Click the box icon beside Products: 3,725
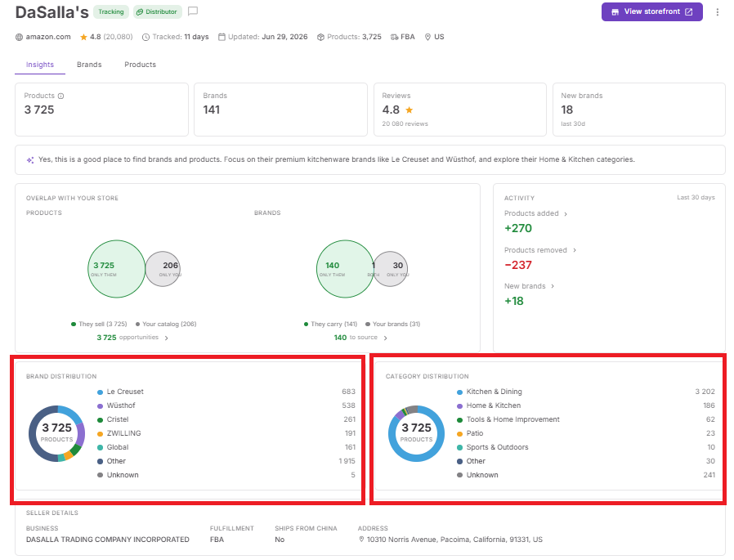This screenshot has width=734, height=560. 320,37
